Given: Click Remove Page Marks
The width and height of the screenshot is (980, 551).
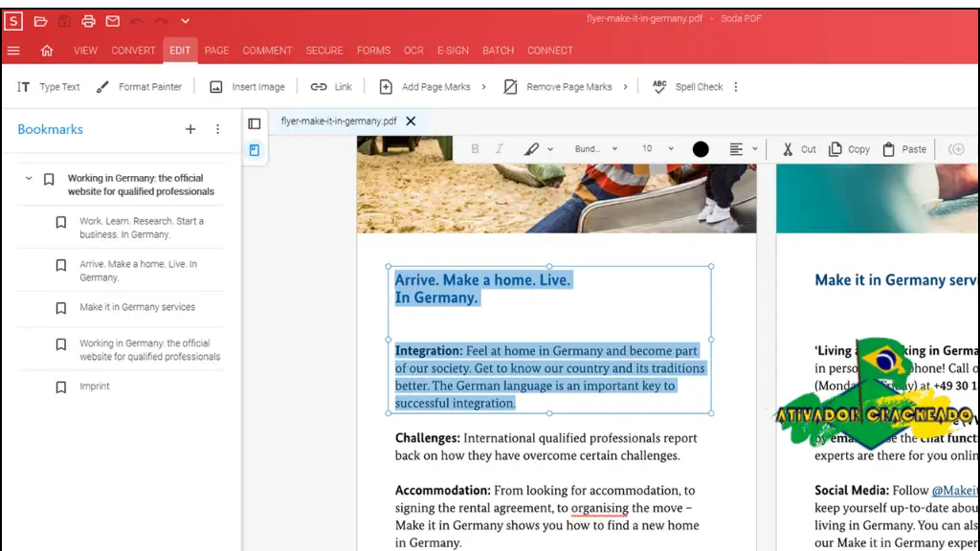Looking at the screenshot, I should [x=558, y=87].
